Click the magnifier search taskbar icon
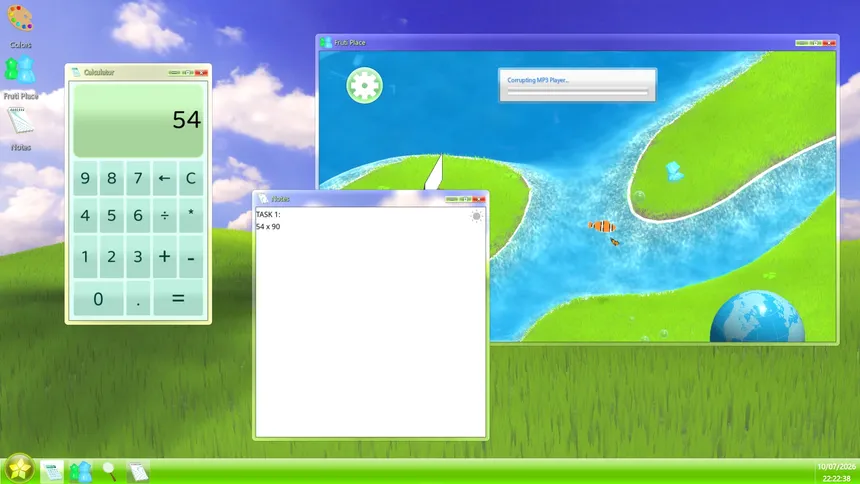860x484 pixels. (109, 471)
